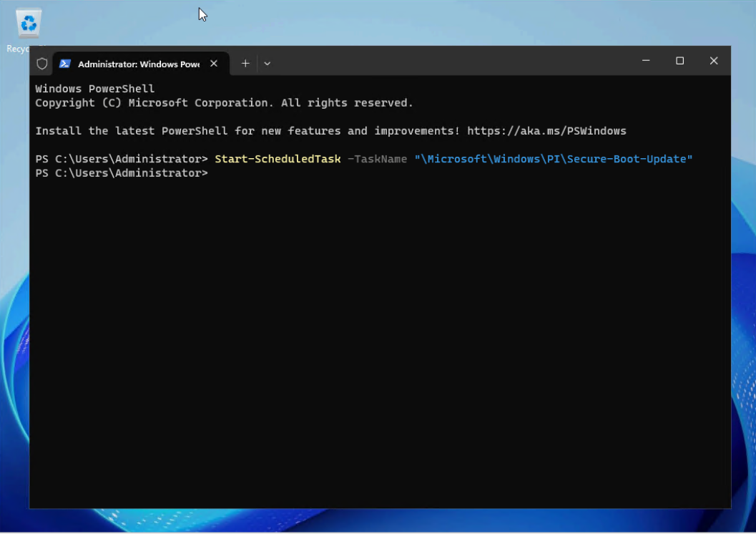Select the Secure-Boot-Update task path string
The width and height of the screenshot is (756, 534).
point(553,158)
